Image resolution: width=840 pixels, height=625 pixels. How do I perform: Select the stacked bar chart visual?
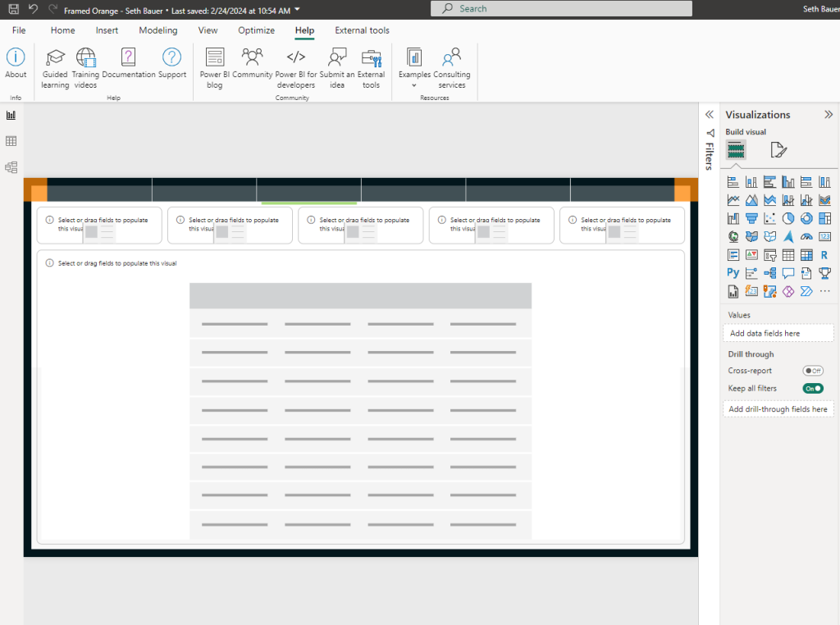(x=733, y=182)
